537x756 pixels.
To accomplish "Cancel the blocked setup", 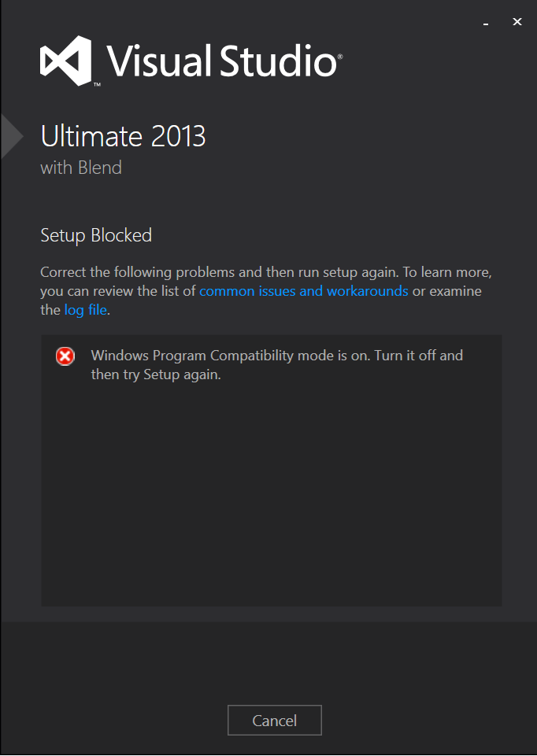I will pyautogui.click(x=275, y=721).
